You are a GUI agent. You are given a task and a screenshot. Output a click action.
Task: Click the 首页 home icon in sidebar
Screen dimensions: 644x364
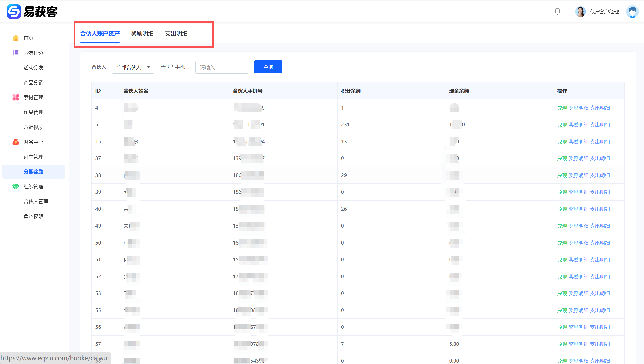click(x=16, y=38)
